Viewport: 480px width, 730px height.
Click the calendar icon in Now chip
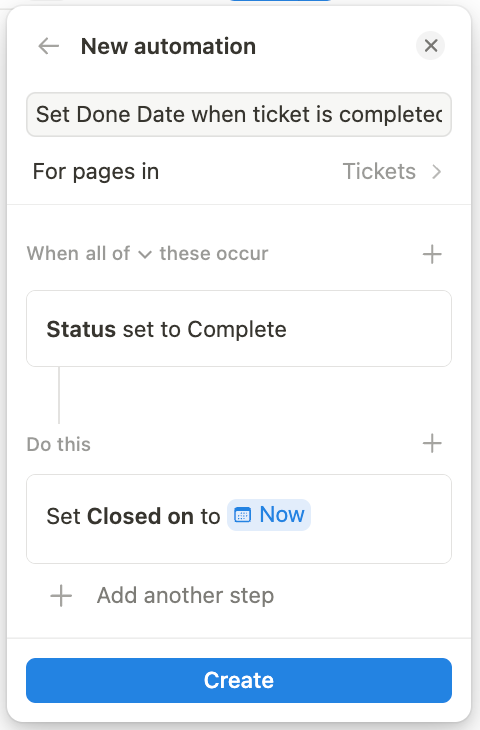pos(242,515)
